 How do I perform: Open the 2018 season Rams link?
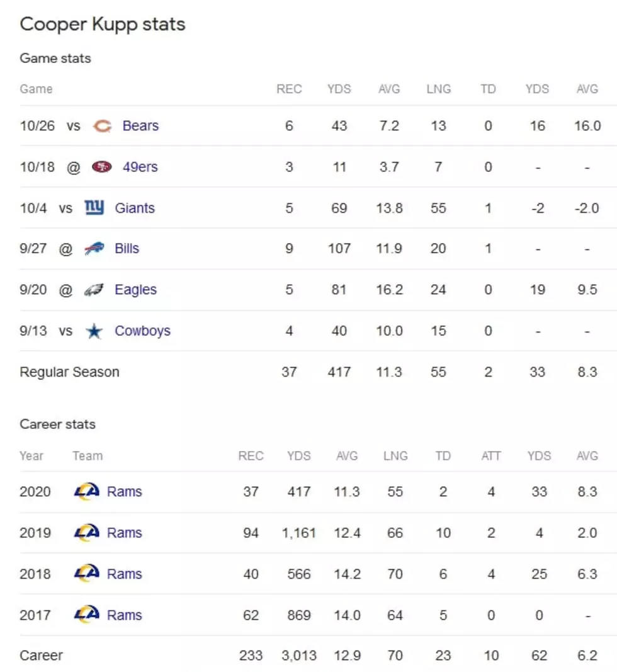tap(124, 574)
